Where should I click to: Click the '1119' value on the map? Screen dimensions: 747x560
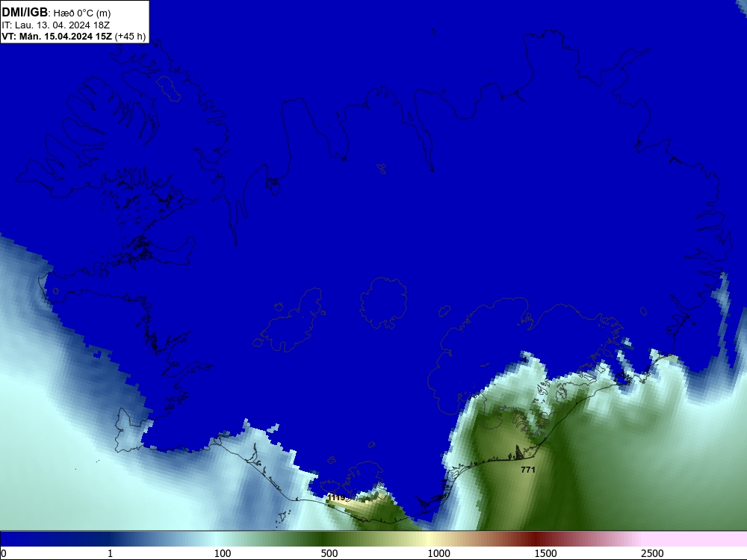point(336,497)
